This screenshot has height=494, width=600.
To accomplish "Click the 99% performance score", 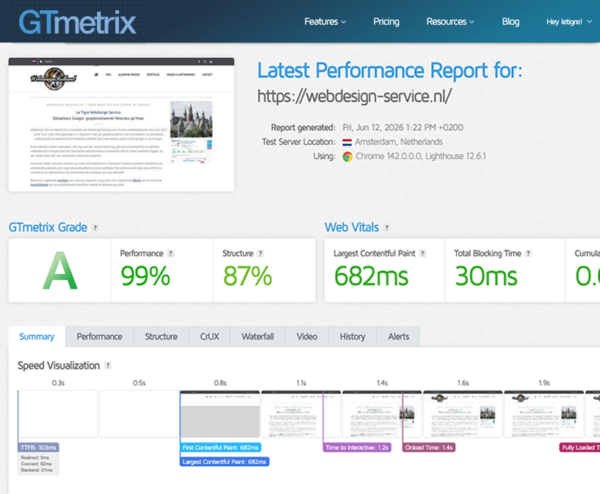I will coord(145,276).
